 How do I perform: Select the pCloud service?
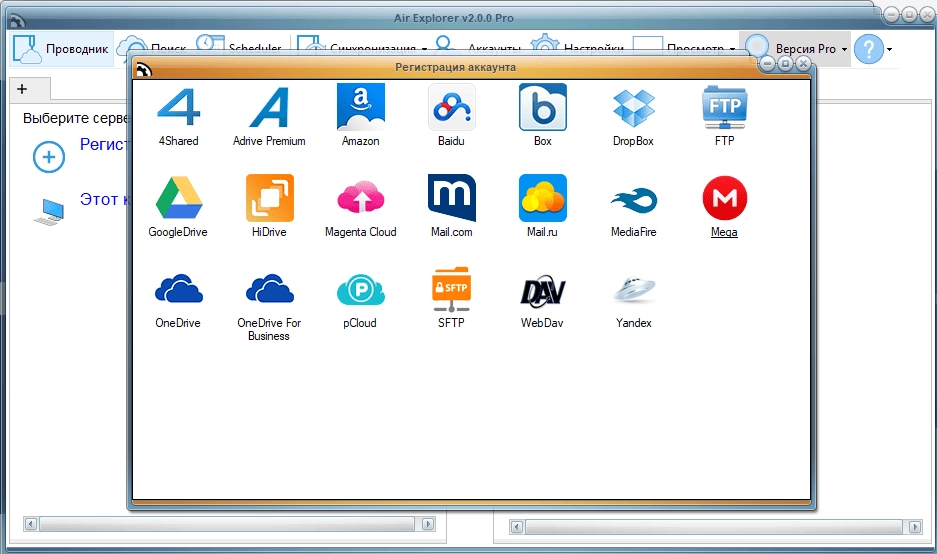coord(360,290)
